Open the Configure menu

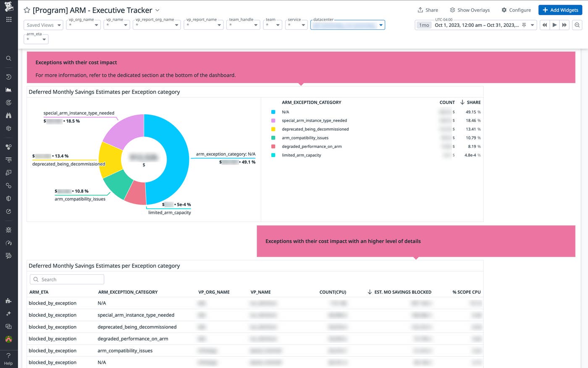pos(516,10)
